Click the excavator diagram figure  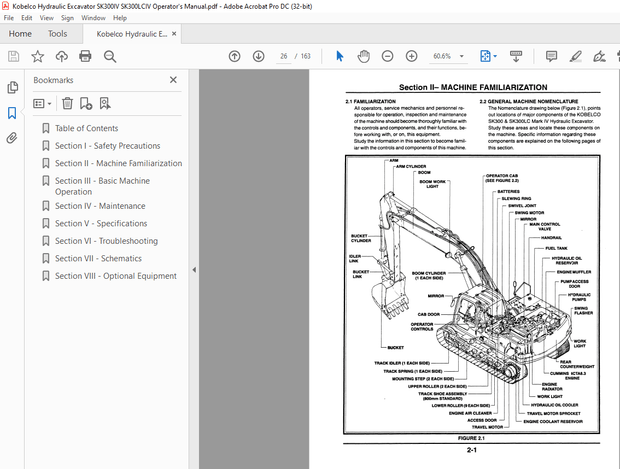point(472,294)
